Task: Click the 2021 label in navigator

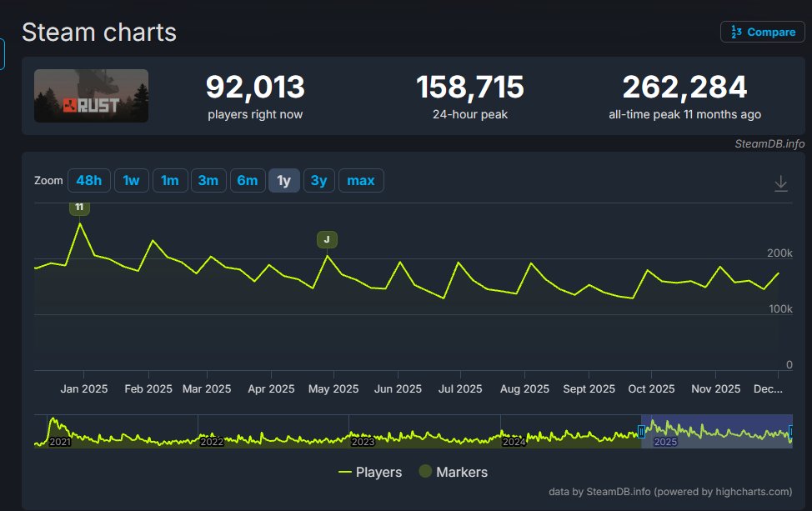Action: tap(59, 442)
